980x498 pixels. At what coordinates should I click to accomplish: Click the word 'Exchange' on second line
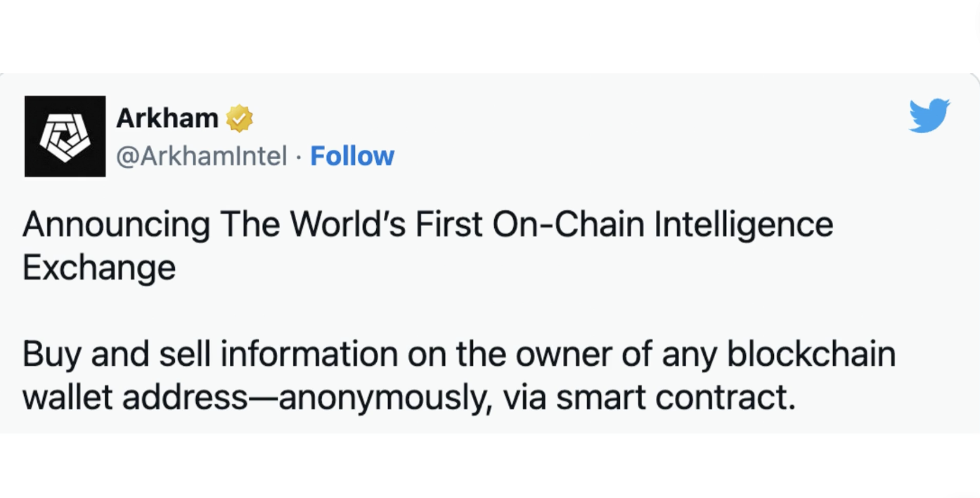pos(99,268)
